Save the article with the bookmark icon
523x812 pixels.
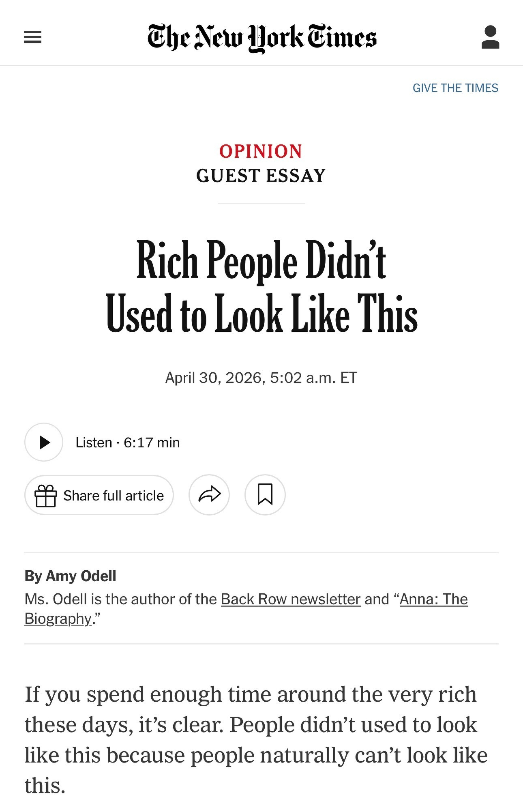(265, 494)
